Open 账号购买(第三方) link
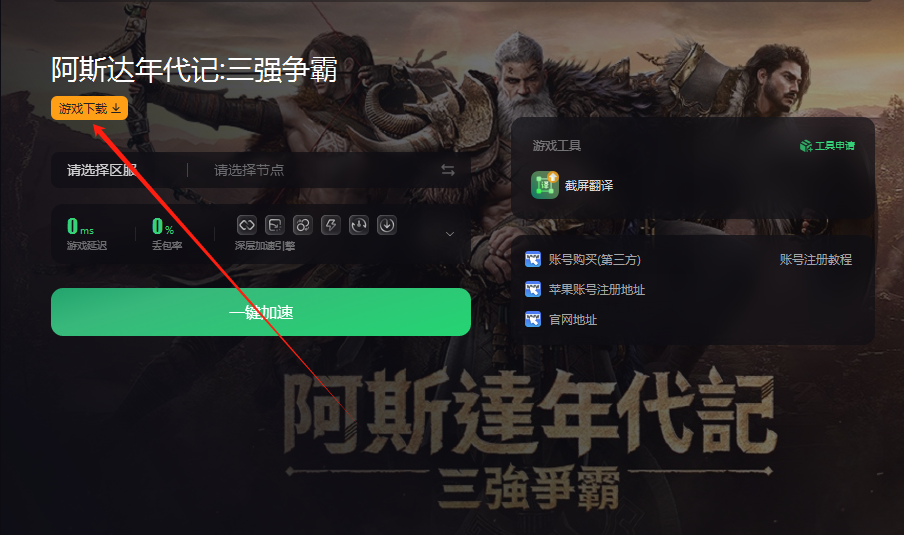904x535 pixels. 594,259
